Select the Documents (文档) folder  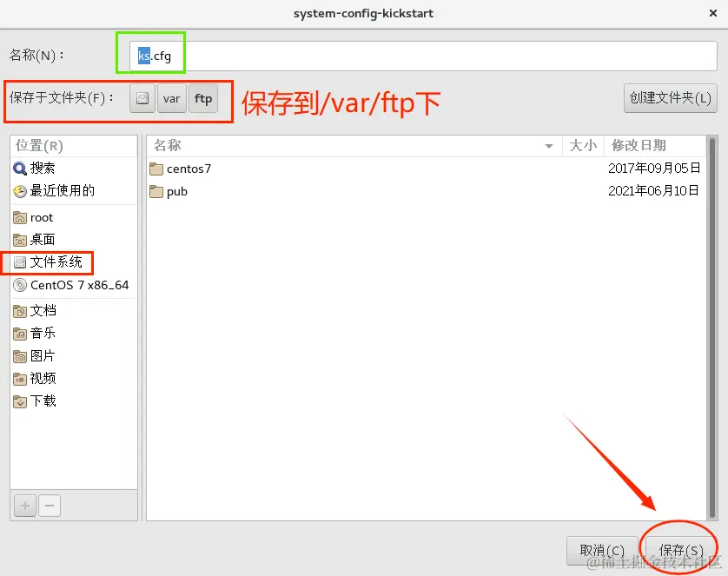[x=73, y=310]
